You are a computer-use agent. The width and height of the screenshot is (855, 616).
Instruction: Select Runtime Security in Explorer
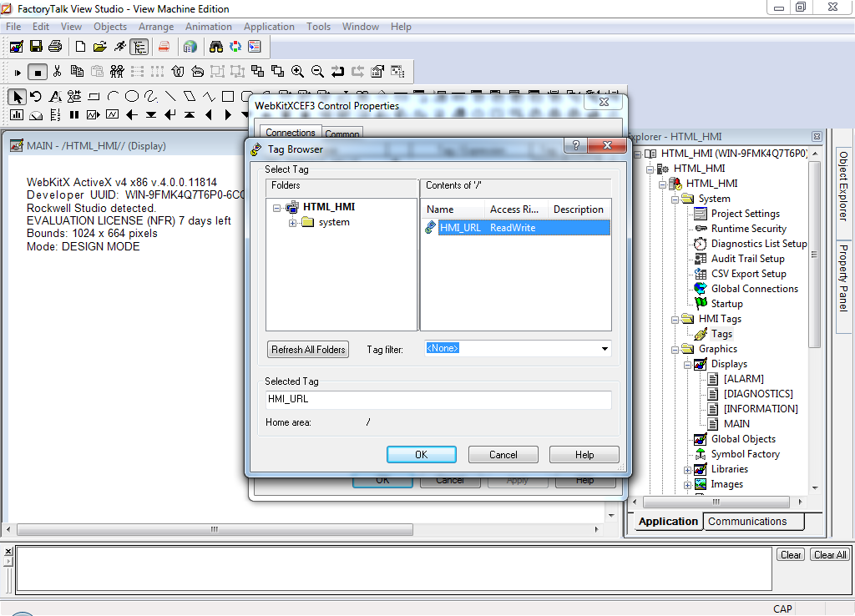(x=749, y=229)
